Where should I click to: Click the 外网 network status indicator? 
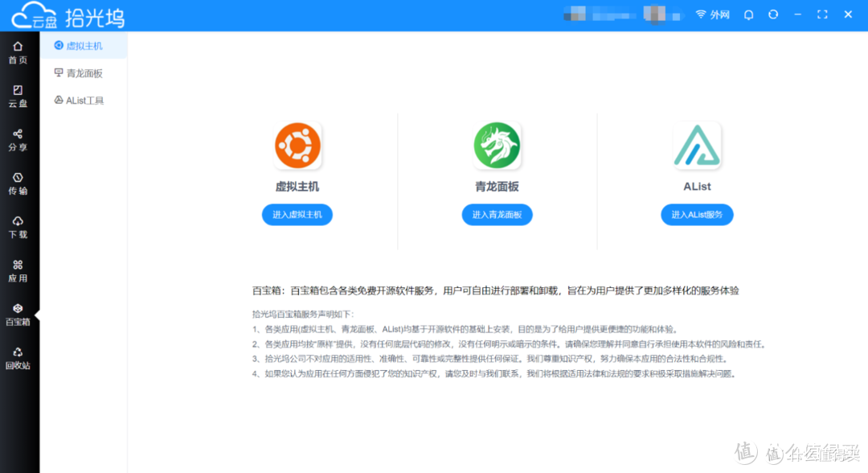pyautogui.click(x=713, y=15)
